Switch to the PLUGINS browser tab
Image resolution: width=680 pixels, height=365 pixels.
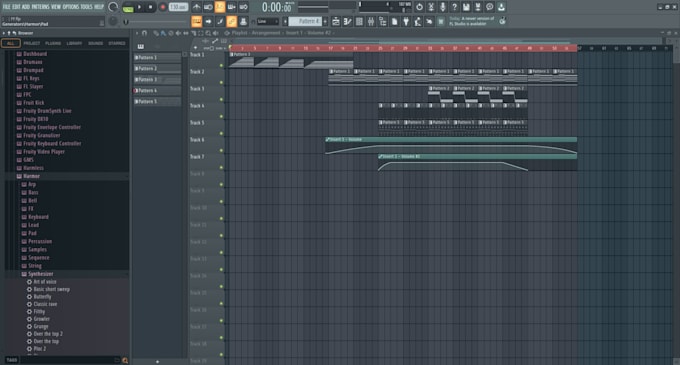pyautogui.click(x=53, y=43)
